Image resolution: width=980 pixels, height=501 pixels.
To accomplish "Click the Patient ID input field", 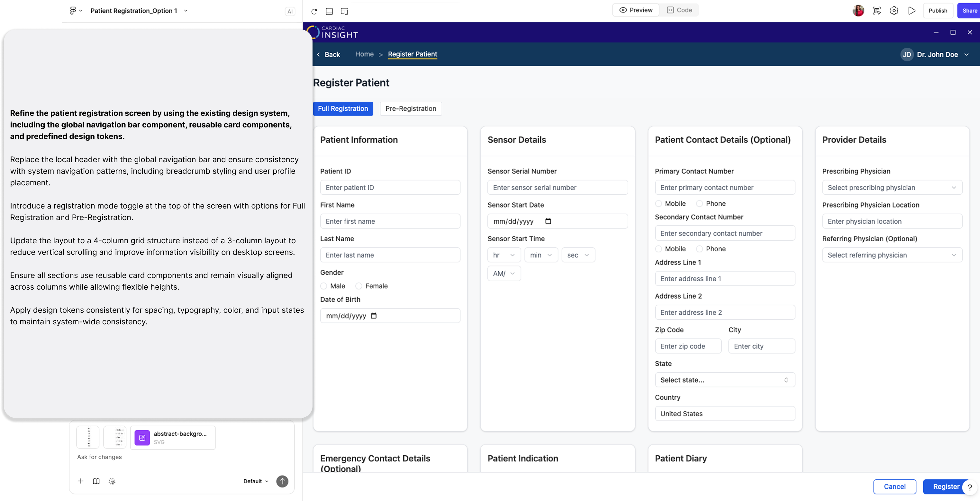I will click(390, 187).
